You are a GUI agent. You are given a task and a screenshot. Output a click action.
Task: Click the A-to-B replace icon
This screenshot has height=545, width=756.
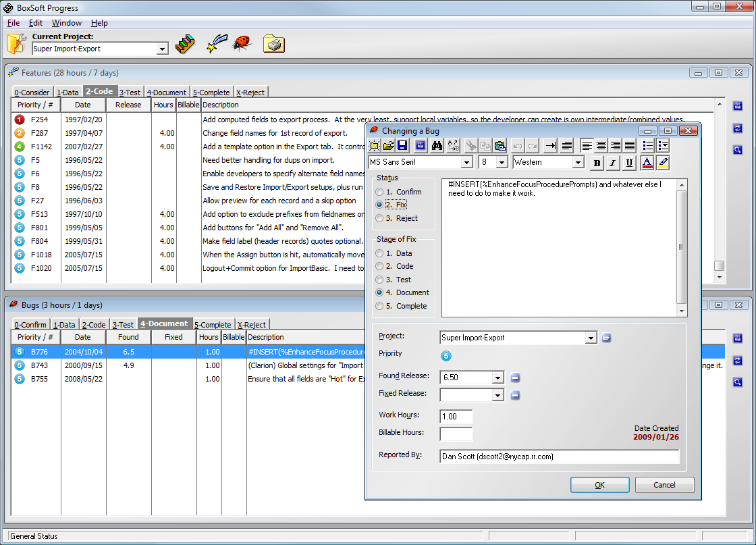[x=453, y=146]
